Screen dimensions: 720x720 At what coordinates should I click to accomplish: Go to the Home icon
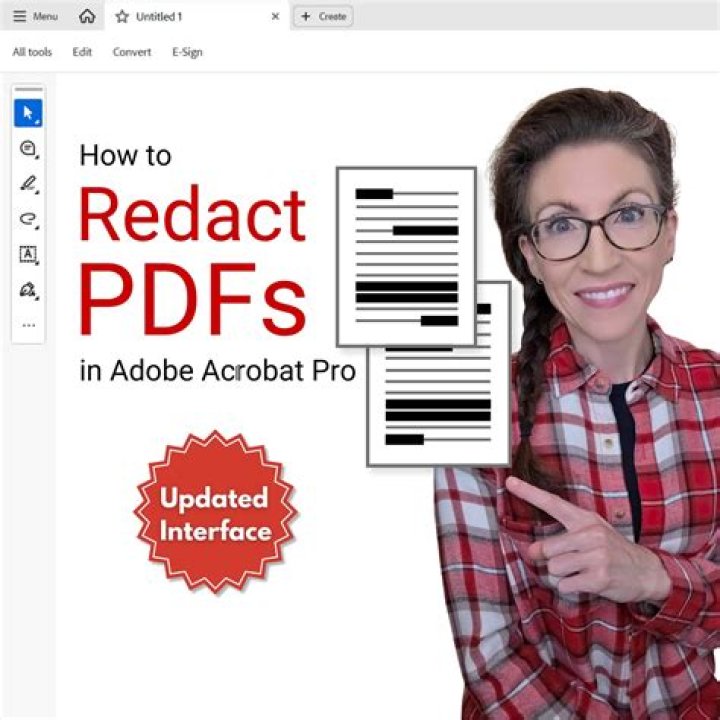coord(87,17)
